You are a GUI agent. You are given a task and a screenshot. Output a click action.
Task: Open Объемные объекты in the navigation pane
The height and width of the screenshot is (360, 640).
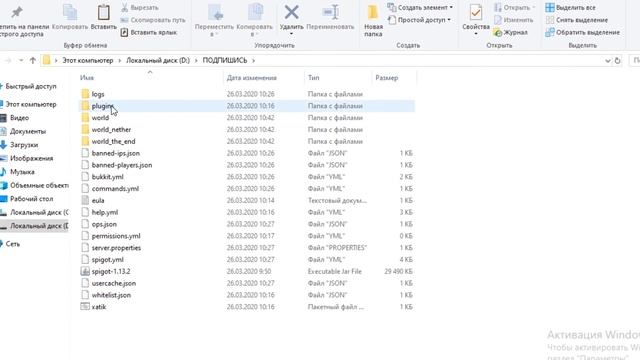(39, 185)
